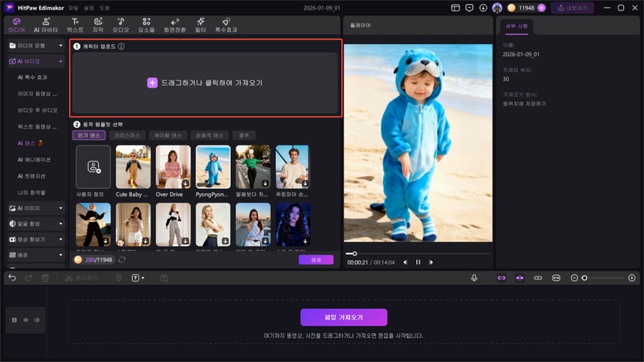Viewport: 644px width, 362px height.
Task: Open AI 트랜지션 in sidebar
Action: [31, 176]
